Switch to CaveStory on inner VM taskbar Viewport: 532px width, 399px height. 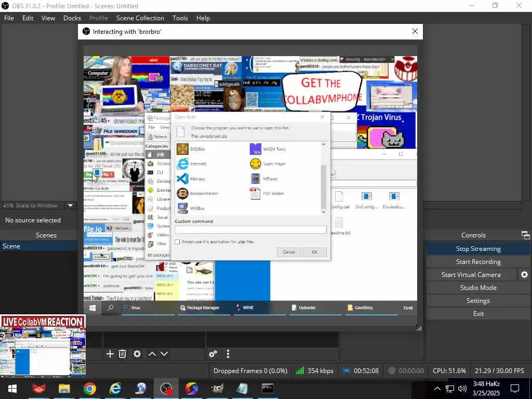pos(371,308)
